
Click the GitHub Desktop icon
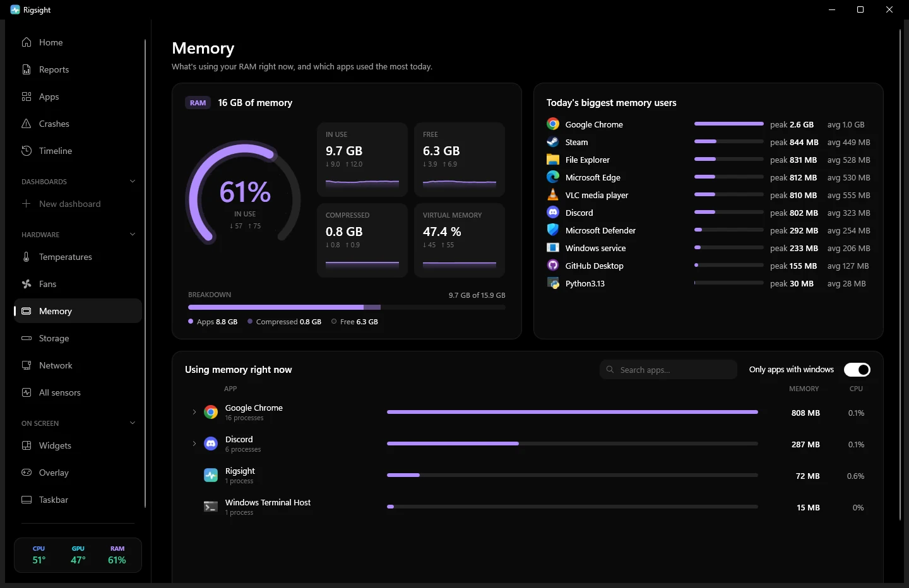[x=553, y=266]
